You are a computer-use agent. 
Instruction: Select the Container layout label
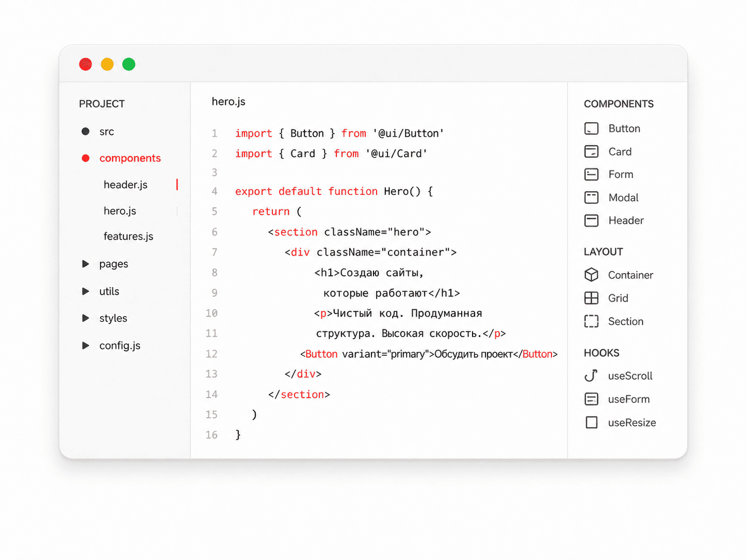point(630,275)
